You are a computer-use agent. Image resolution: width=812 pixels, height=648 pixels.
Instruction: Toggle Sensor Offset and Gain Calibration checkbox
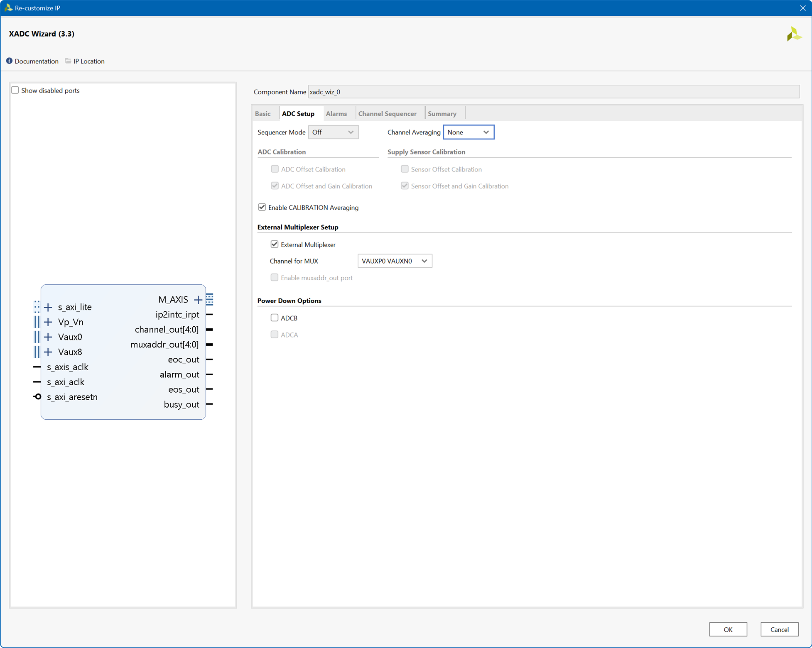[405, 186]
